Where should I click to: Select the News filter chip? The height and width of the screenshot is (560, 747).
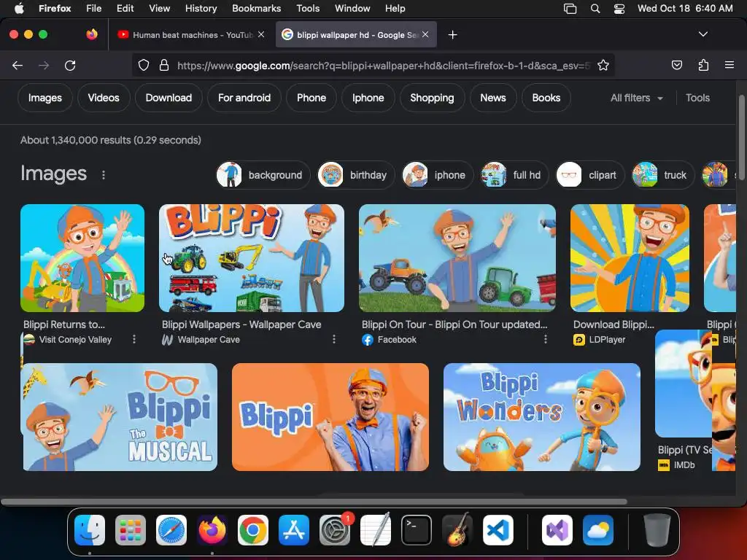[x=493, y=98]
